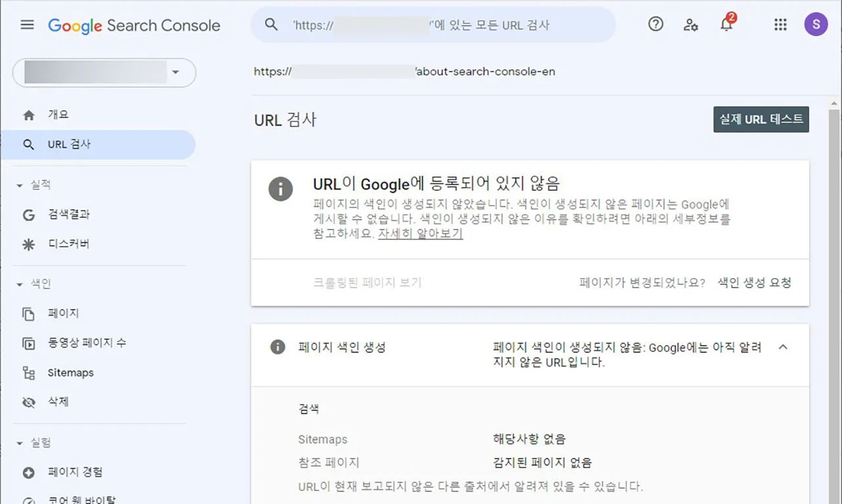Open the account avatar labeled S
Image resolution: width=842 pixels, height=504 pixels.
(816, 25)
